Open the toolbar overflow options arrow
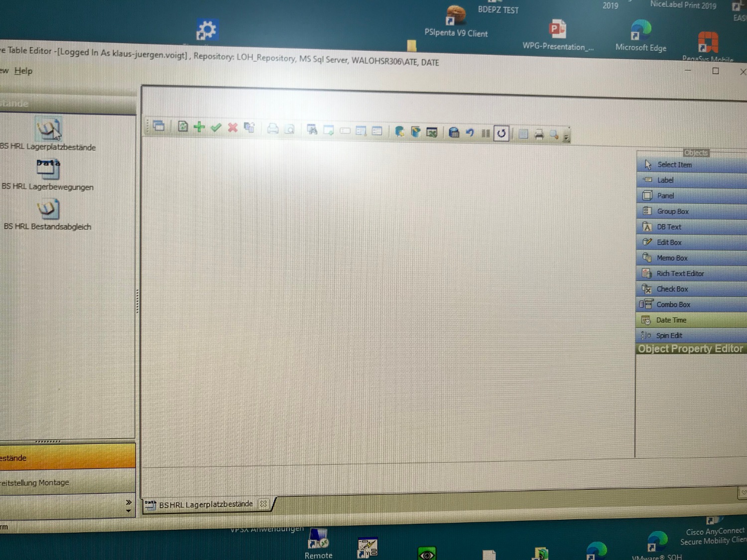 566,137
